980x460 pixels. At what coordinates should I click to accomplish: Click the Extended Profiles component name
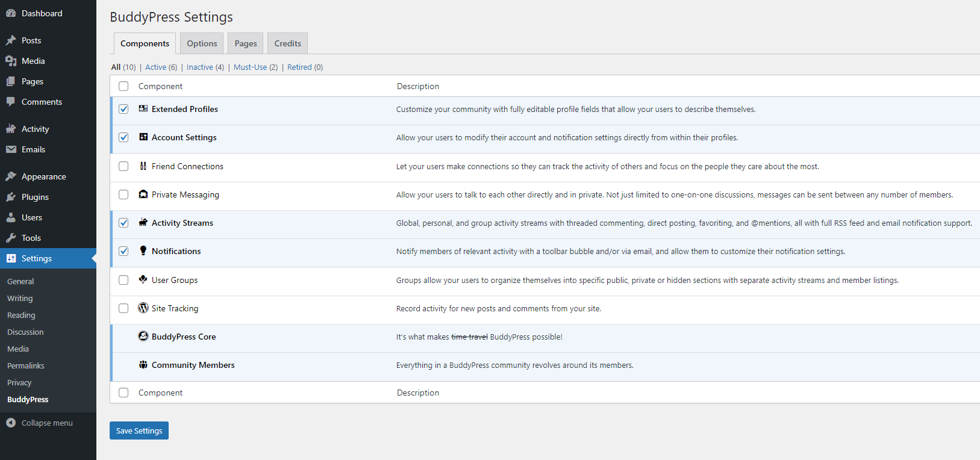pyautogui.click(x=185, y=109)
